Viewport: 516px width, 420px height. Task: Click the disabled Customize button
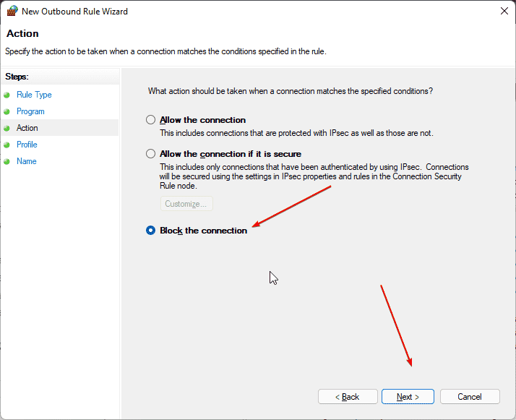[186, 204]
